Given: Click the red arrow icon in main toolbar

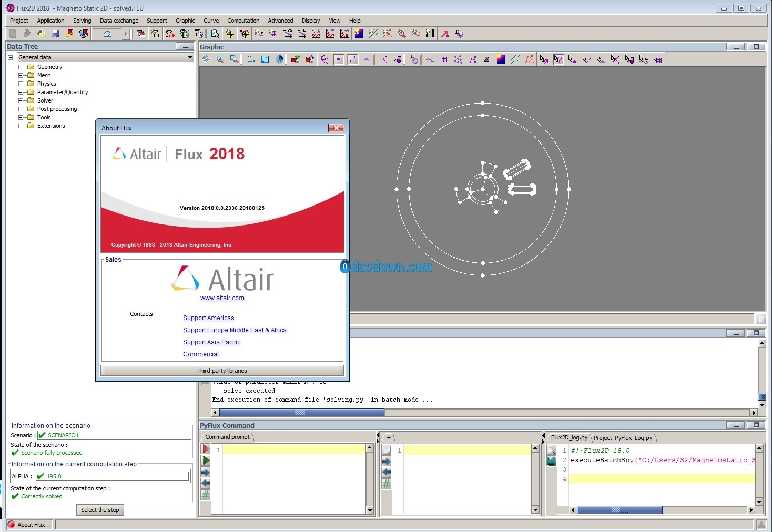Looking at the screenshot, I should pyautogui.click(x=445, y=34).
